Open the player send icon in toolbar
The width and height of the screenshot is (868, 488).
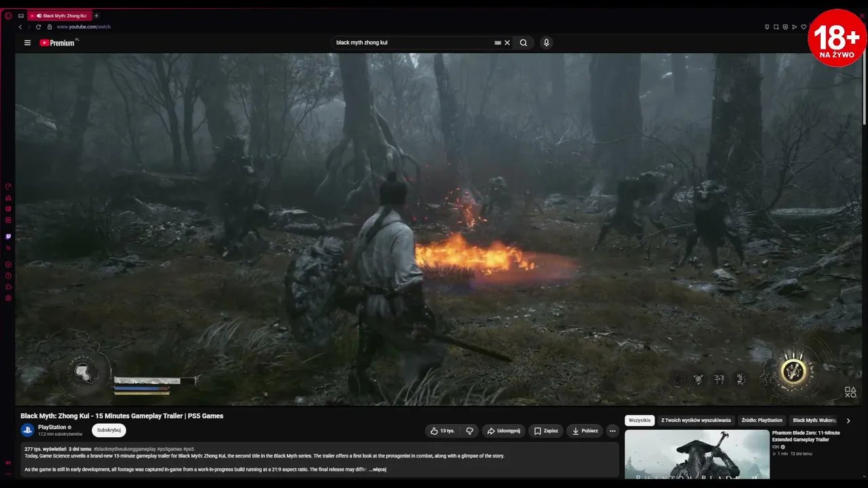point(795,27)
